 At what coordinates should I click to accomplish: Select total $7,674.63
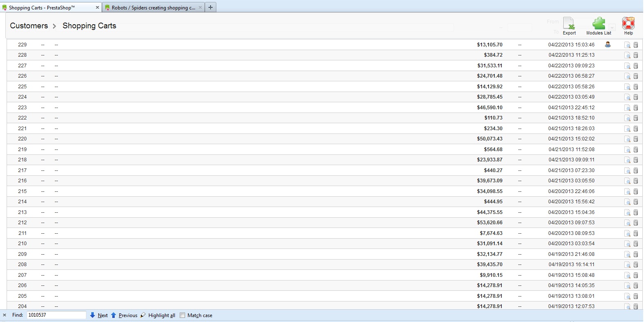[x=491, y=233]
